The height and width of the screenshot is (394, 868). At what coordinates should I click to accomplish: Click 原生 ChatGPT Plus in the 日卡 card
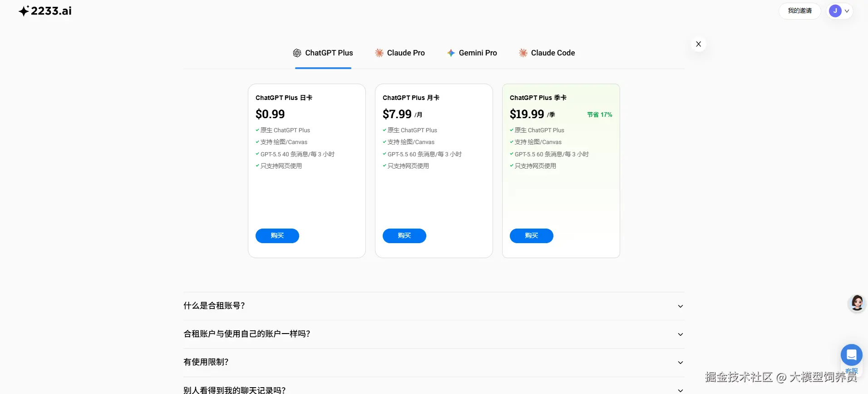[285, 130]
